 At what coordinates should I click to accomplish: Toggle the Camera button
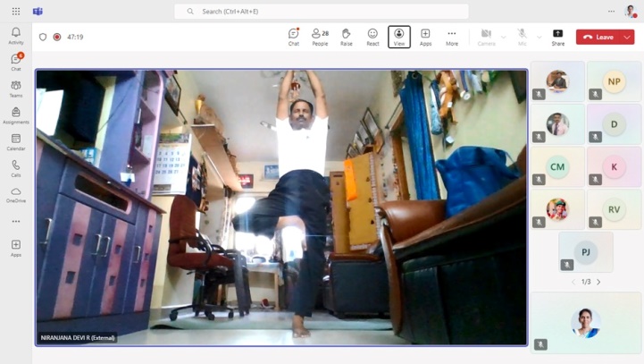click(486, 37)
